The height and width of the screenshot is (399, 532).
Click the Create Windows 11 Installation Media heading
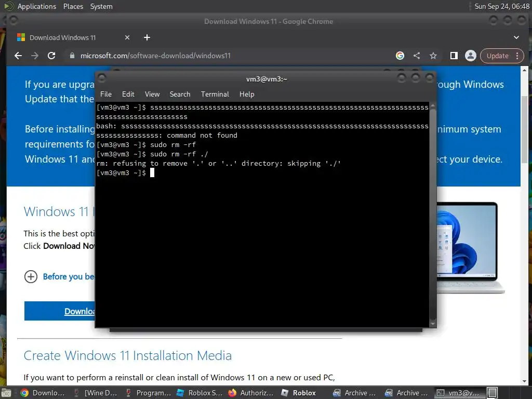click(128, 355)
